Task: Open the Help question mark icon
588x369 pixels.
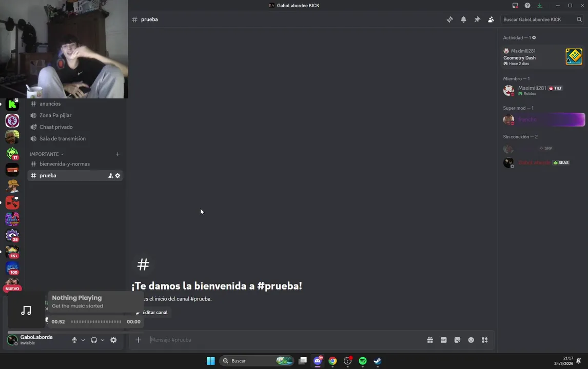Action: click(x=527, y=6)
